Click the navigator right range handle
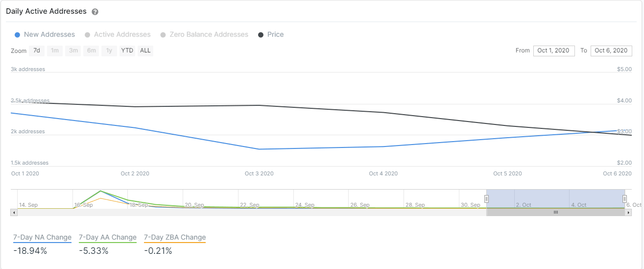The width and height of the screenshot is (644, 269). pyautogui.click(x=624, y=198)
